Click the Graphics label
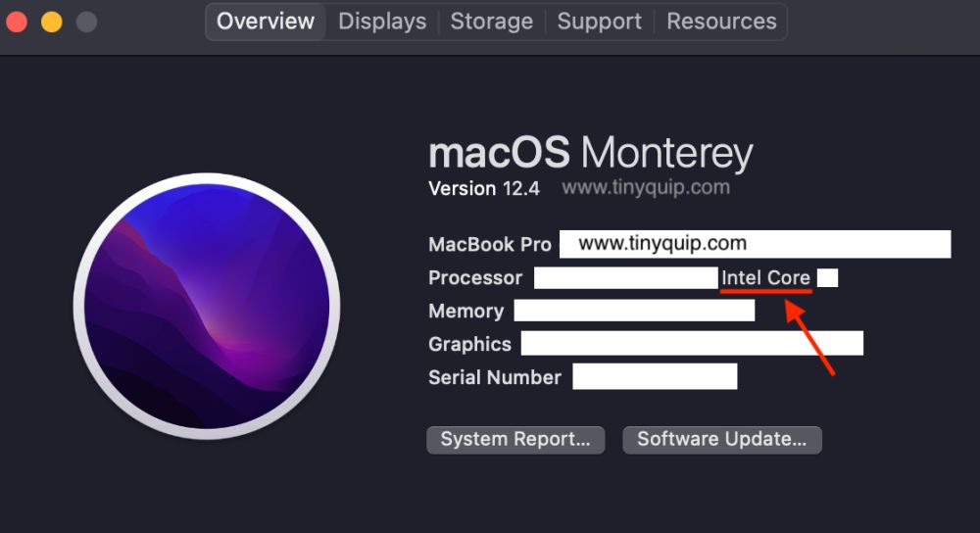 click(x=469, y=345)
